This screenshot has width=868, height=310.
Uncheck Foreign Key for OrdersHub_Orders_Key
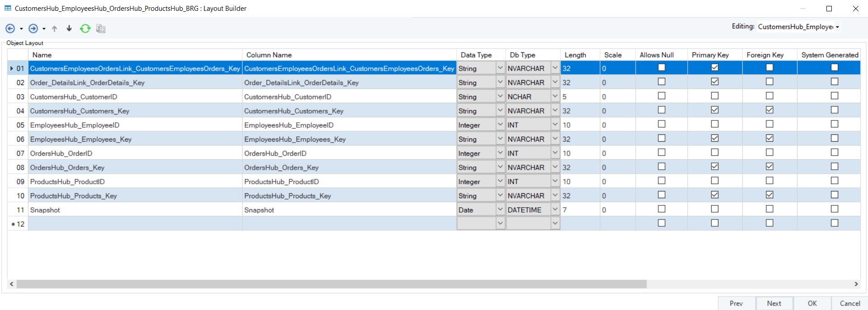pos(769,167)
